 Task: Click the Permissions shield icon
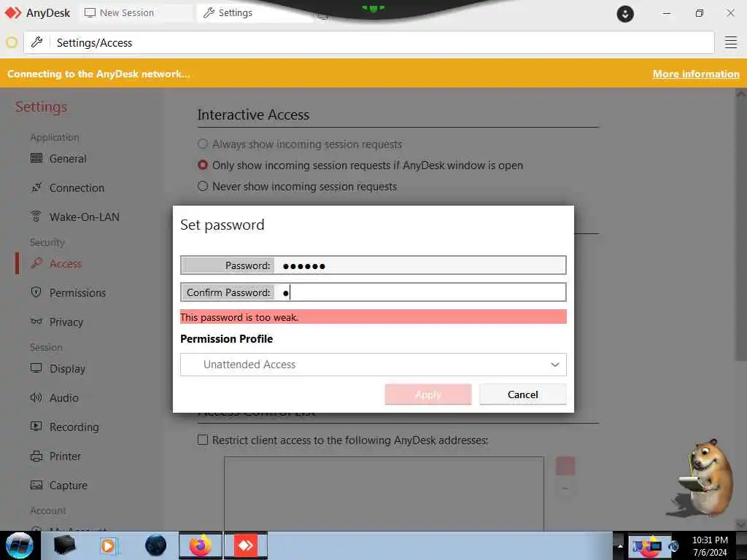36,292
